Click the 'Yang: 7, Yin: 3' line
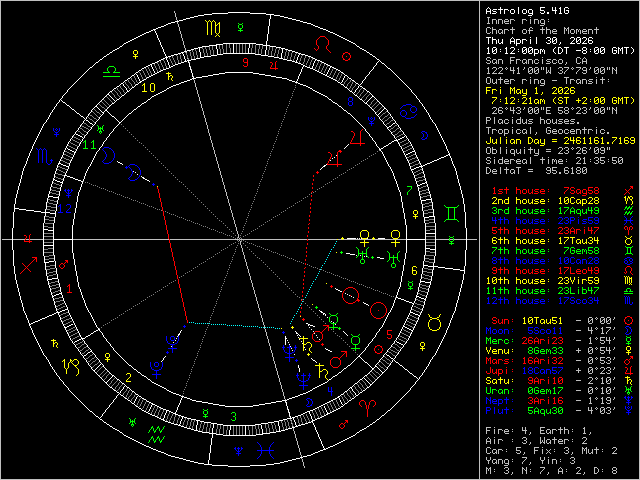 pos(533,461)
